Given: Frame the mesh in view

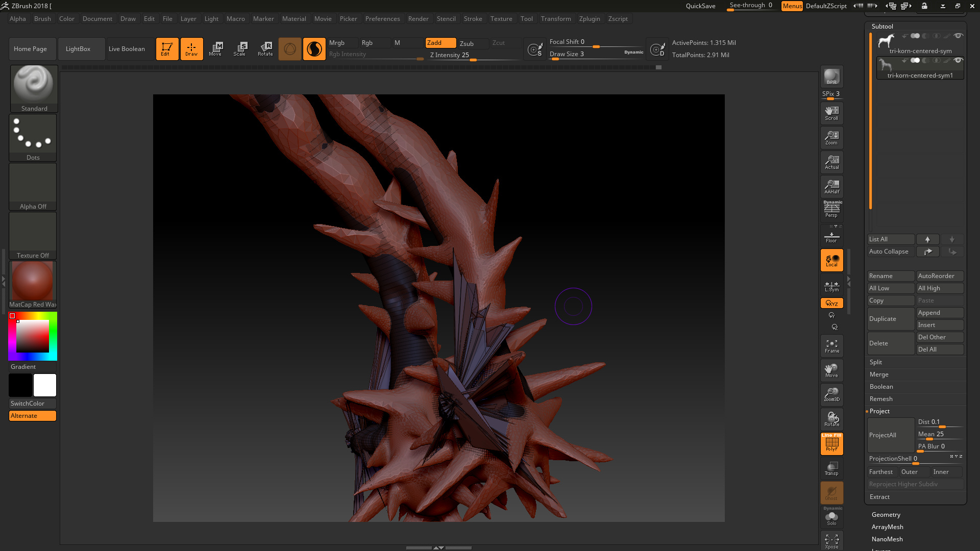Looking at the screenshot, I should tap(831, 346).
